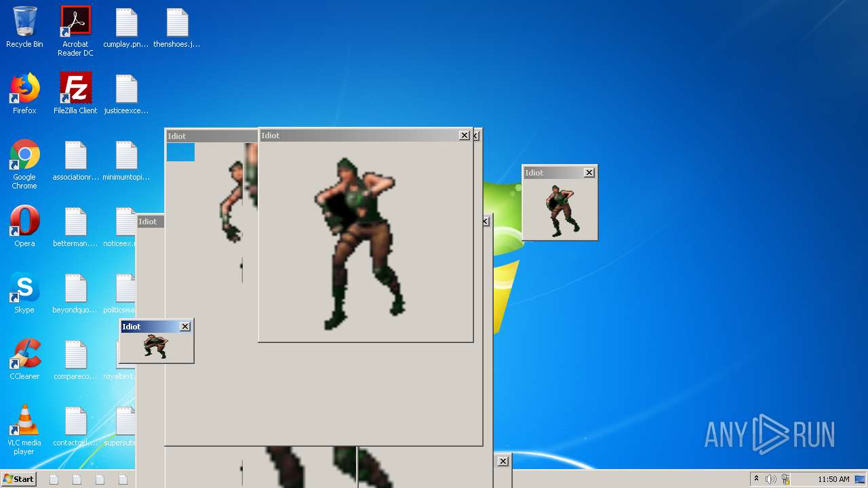Select the associationr... file icon
The image size is (868, 488).
click(x=75, y=161)
